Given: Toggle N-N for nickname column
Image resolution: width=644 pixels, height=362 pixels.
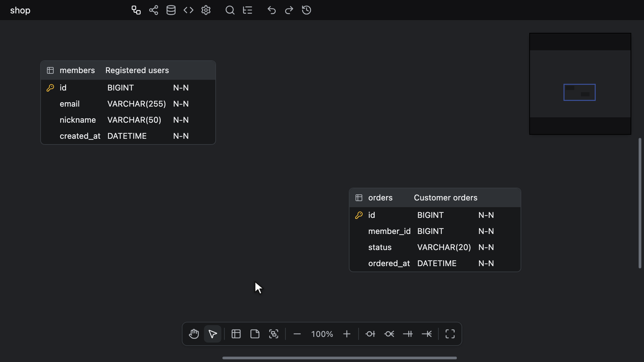Looking at the screenshot, I should 181,120.
